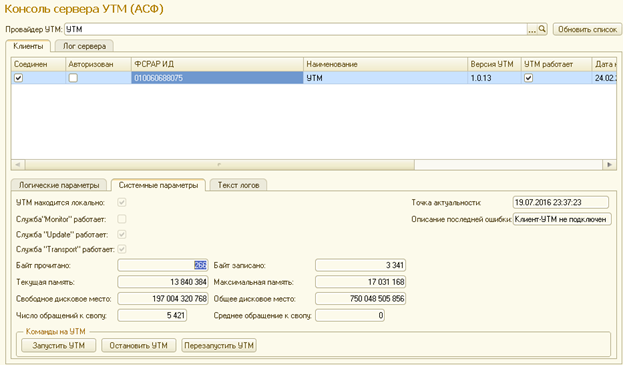The width and height of the screenshot is (623, 365).
Task: Click the Текущая память field 13 840 384
Action: tap(163, 282)
